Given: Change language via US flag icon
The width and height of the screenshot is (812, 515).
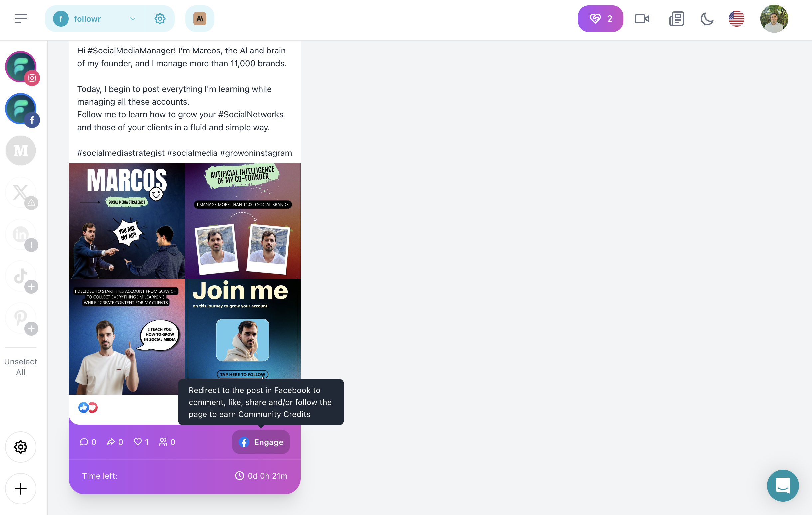Looking at the screenshot, I should point(736,19).
